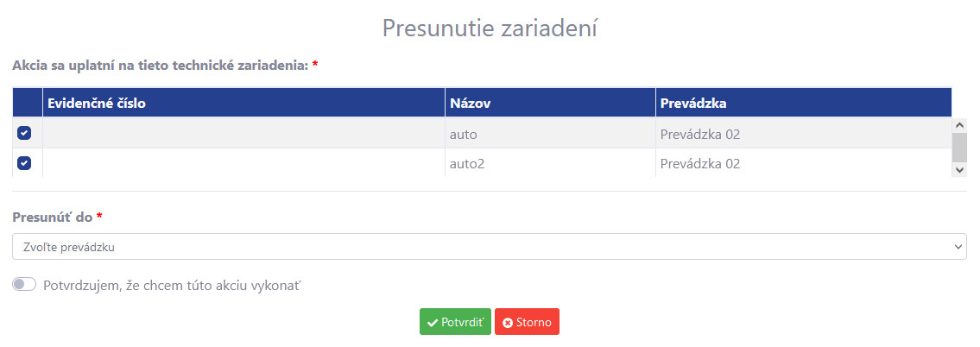Select the auto2 name cell
Screen dimensions: 980x347
(x=550, y=163)
